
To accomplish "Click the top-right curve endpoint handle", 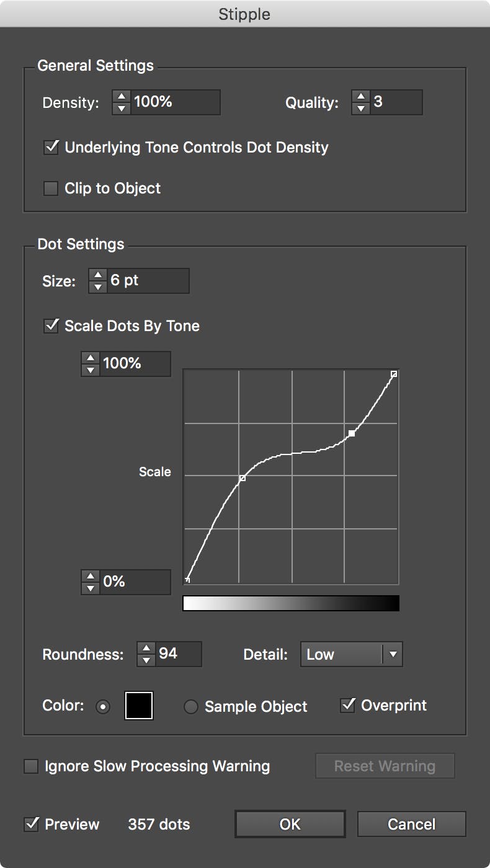I will (x=394, y=373).
